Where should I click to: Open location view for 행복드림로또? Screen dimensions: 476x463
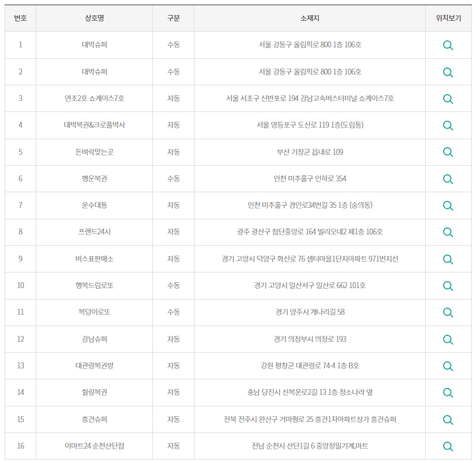tap(448, 286)
